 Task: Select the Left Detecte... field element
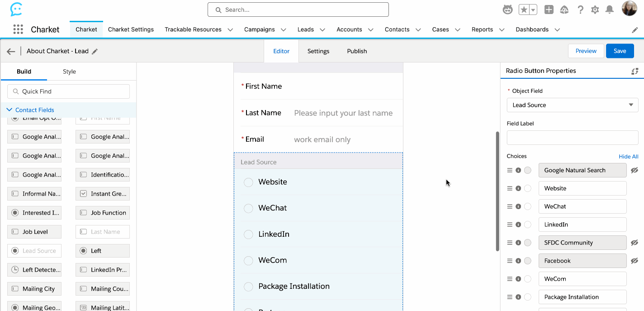click(x=34, y=270)
